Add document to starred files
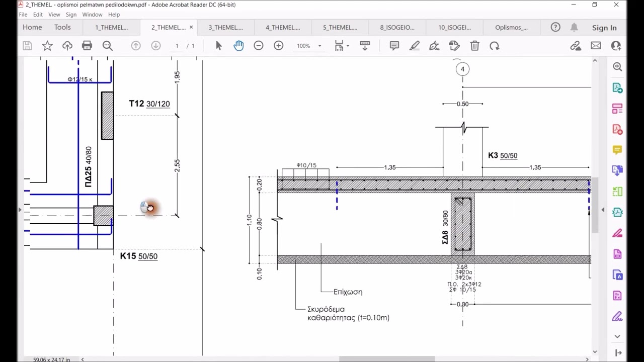The image size is (644, 362). (47, 46)
